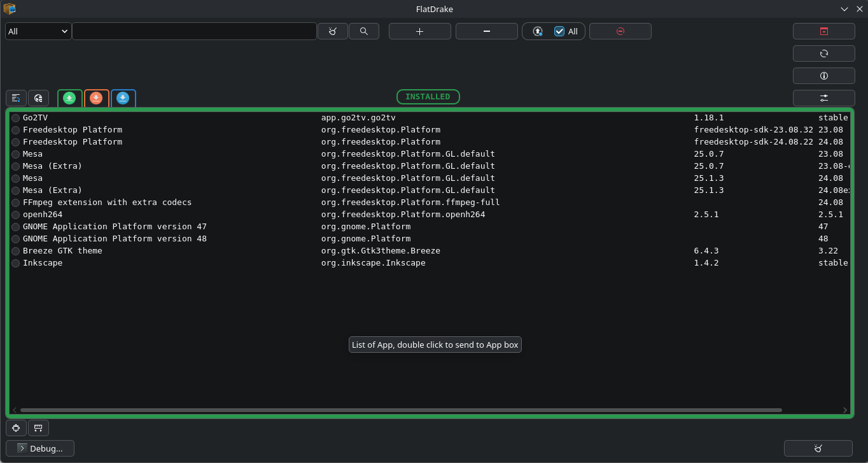
Task: Click the horizontal scrollbar of the app list
Action: tap(401, 410)
